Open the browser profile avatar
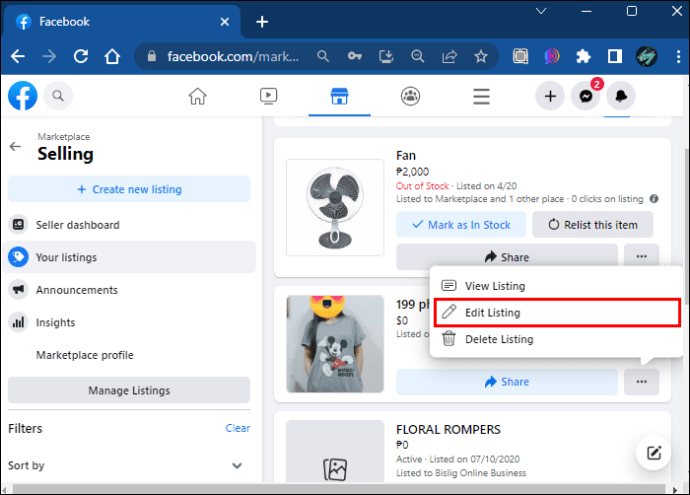Screen dimensions: 690x495 pyautogui.click(x=646, y=56)
